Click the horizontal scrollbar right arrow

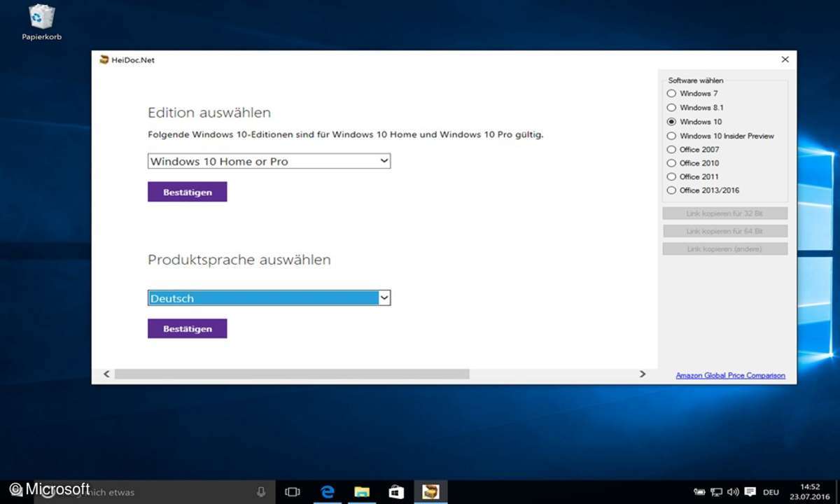click(643, 374)
